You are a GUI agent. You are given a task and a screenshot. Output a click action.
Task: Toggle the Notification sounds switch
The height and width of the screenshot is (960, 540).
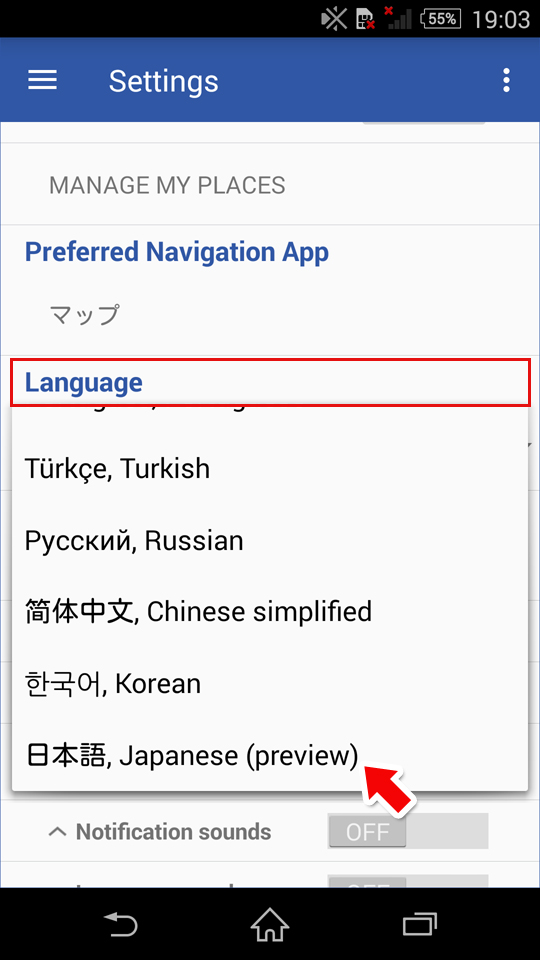pyautogui.click(x=408, y=831)
